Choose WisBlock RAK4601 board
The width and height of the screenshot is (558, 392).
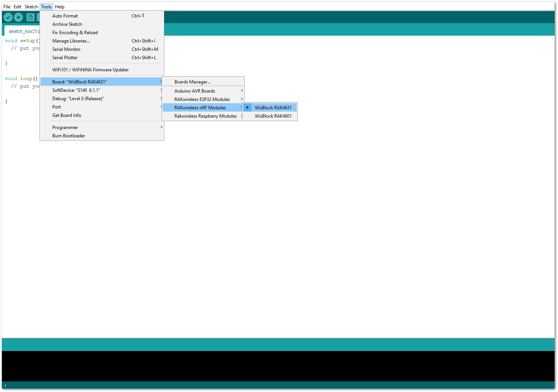click(x=270, y=116)
